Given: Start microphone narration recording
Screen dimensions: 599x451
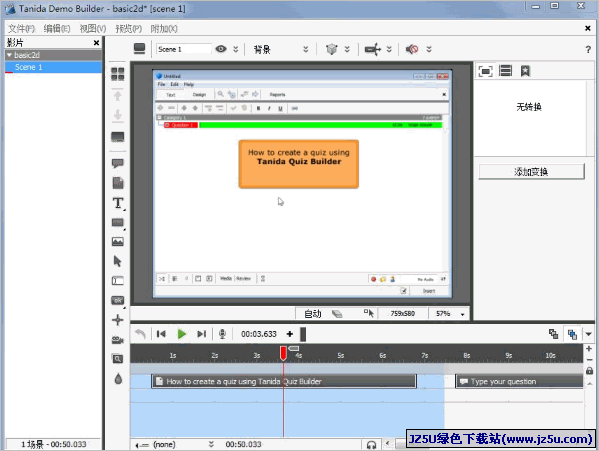Looking at the screenshot, I should tap(222, 334).
